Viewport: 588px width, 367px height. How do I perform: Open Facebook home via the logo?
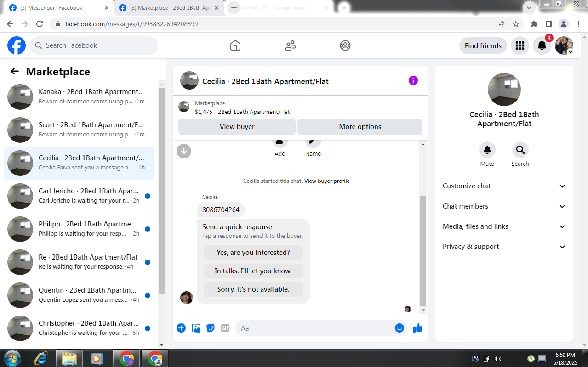point(17,45)
